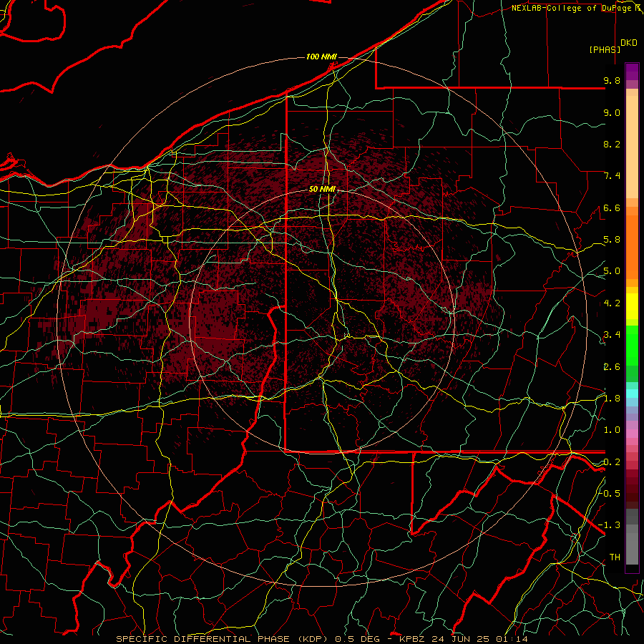This screenshot has height=644, width=644.
Task: Click the 6.6 scale value
Action: coord(612,208)
